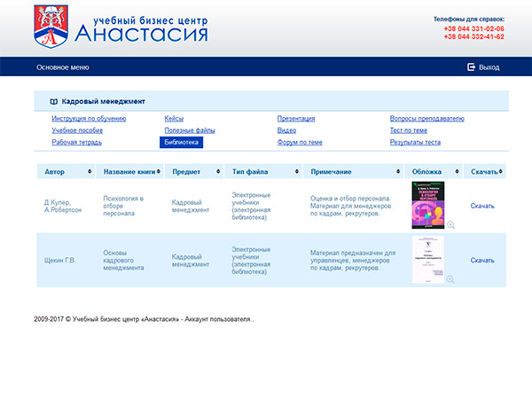
Task: Click the Anastasia shield logo
Action: pyautogui.click(x=51, y=26)
